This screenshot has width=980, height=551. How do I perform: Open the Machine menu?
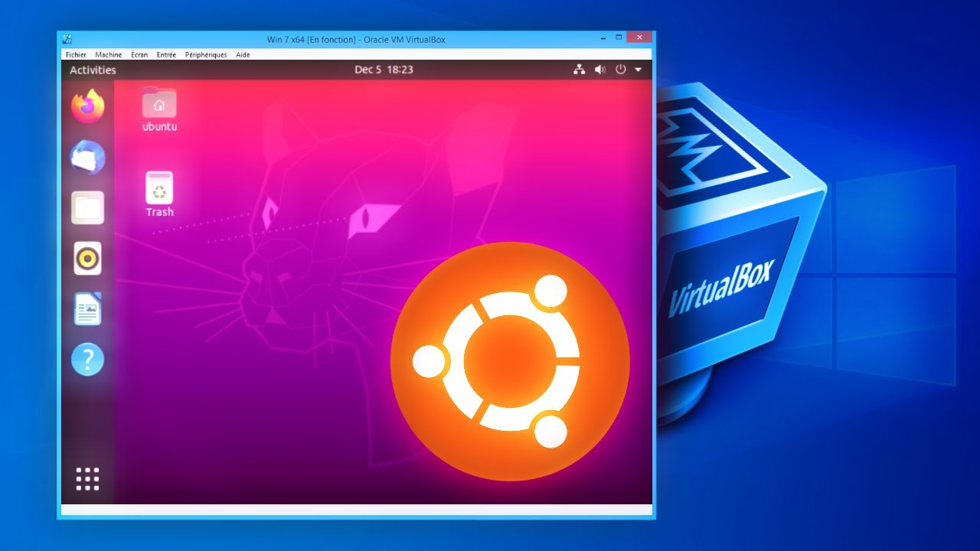pos(109,55)
